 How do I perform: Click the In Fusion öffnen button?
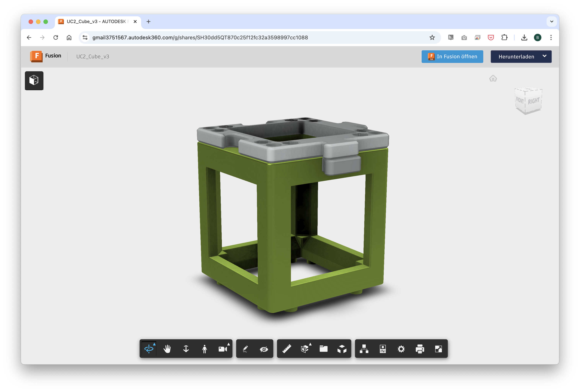pyautogui.click(x=452, y=56)
